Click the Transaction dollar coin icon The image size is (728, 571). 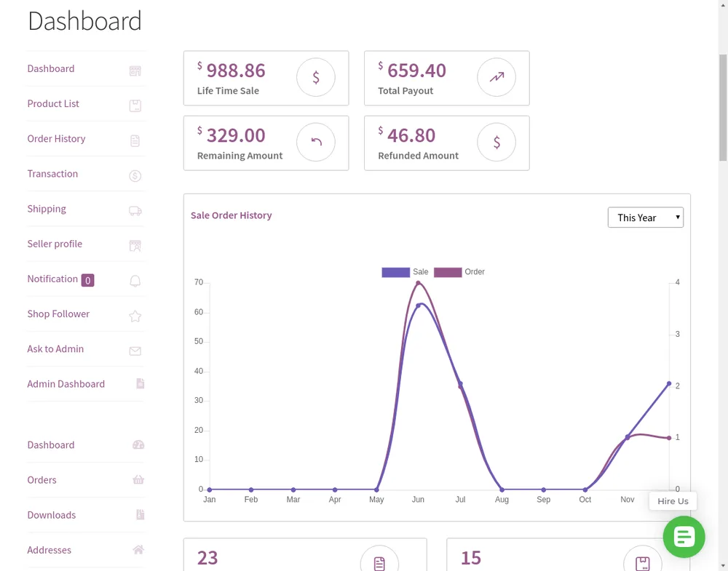(x=135, y=176)
